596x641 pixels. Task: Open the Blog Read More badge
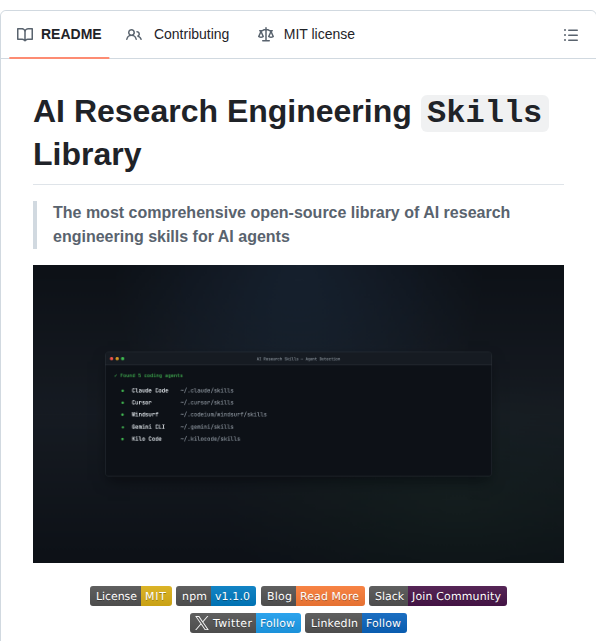coord(313,596)
